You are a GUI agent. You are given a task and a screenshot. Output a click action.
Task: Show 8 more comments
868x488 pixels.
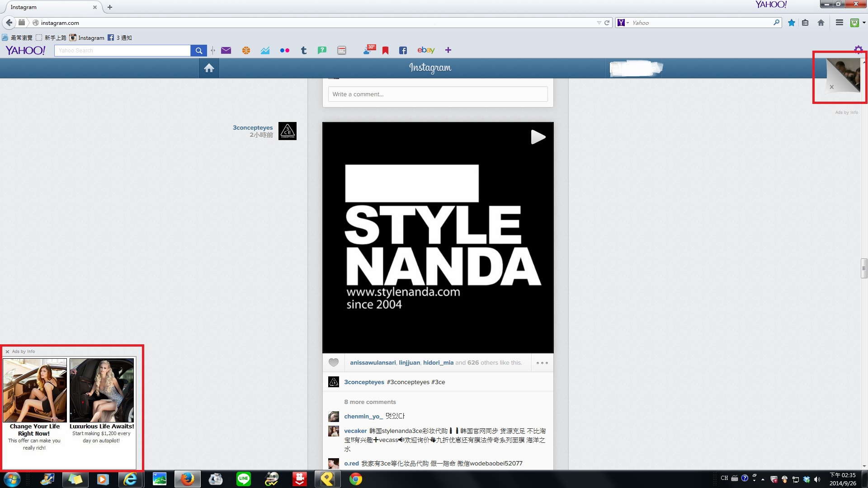370,402
